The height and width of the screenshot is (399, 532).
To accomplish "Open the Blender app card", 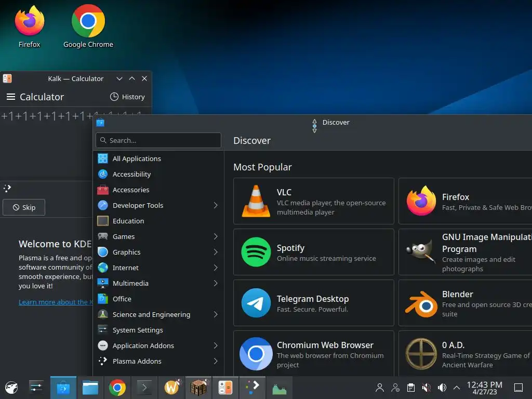I will (465, 303).
